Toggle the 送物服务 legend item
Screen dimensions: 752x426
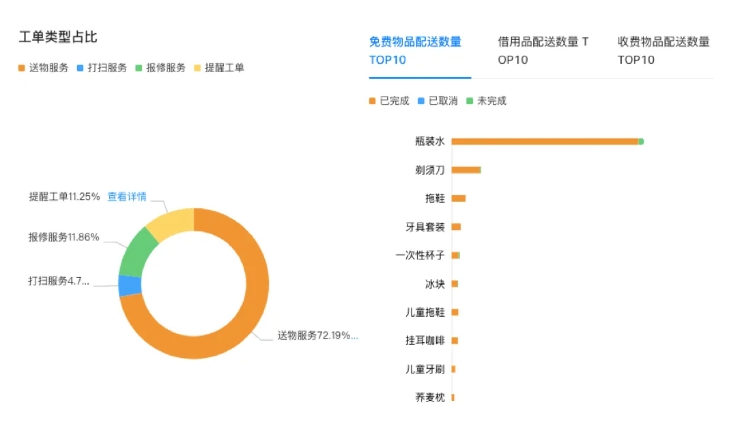point(45,68)
